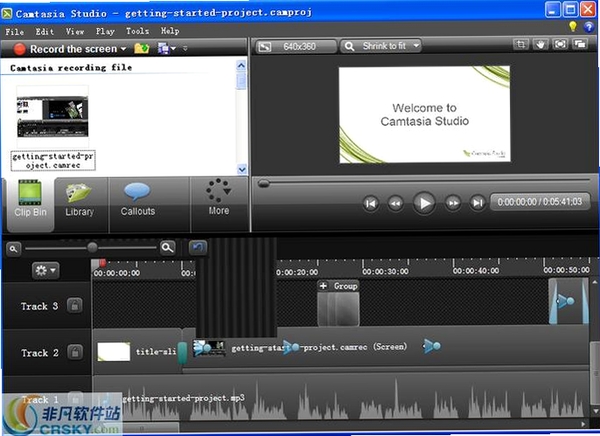This screenshot has height=436, width=600.
Task: Select the Track 2 label
Action: [40, 353]
